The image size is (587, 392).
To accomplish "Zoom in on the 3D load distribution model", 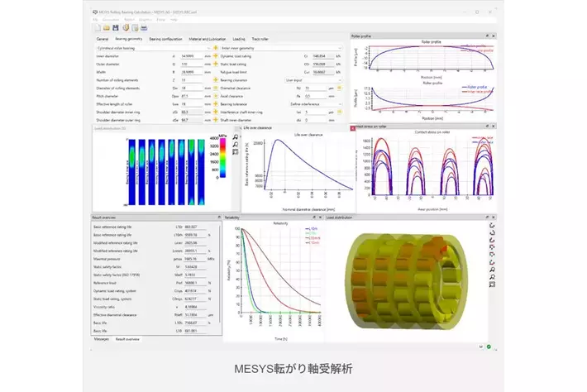I will 492,270.
